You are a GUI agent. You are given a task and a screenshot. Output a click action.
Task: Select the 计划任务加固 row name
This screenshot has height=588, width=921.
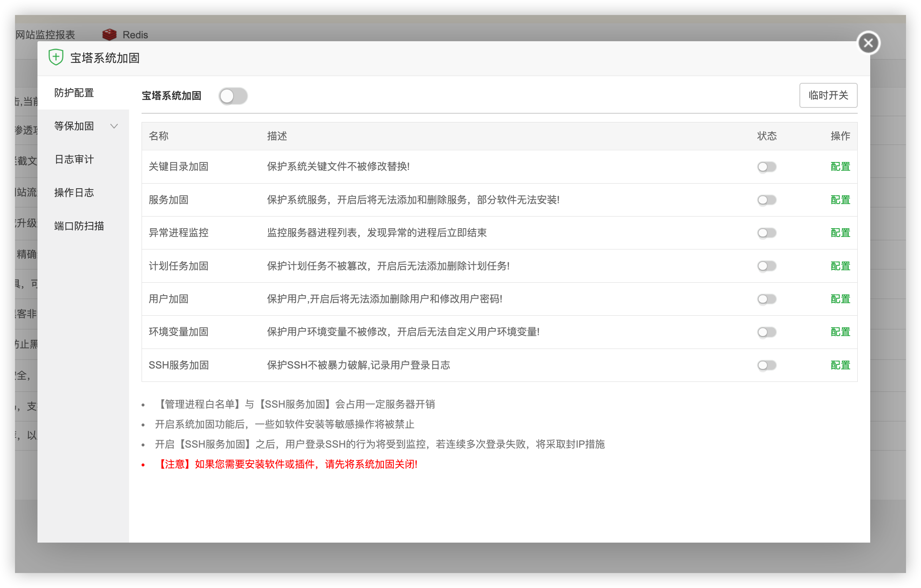click(x=179, y=266)
